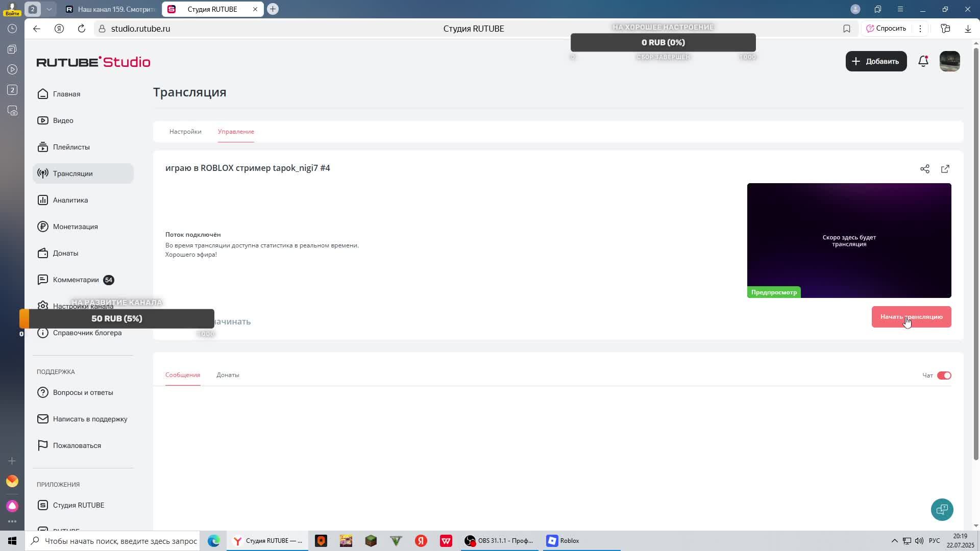
Task: Go to Донаты in sidebar
Action: click(x=65, y=253)
